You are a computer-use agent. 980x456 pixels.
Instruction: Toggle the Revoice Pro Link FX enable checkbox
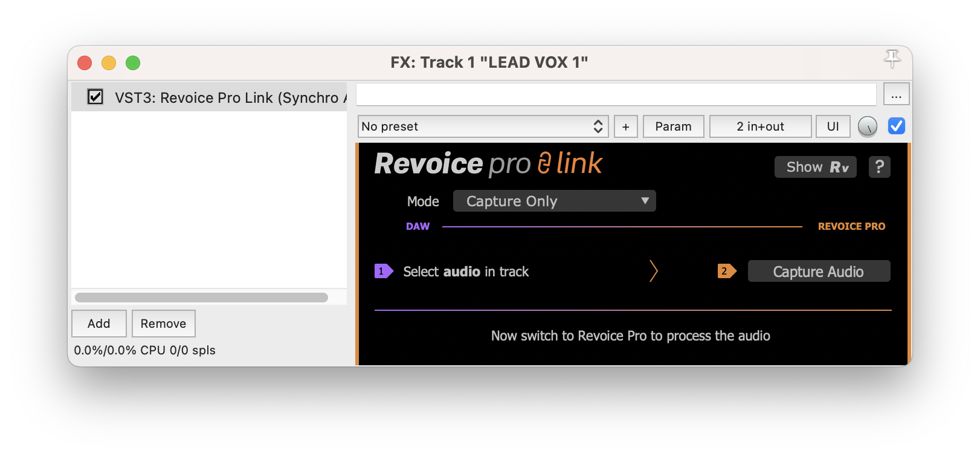point(95,97)
